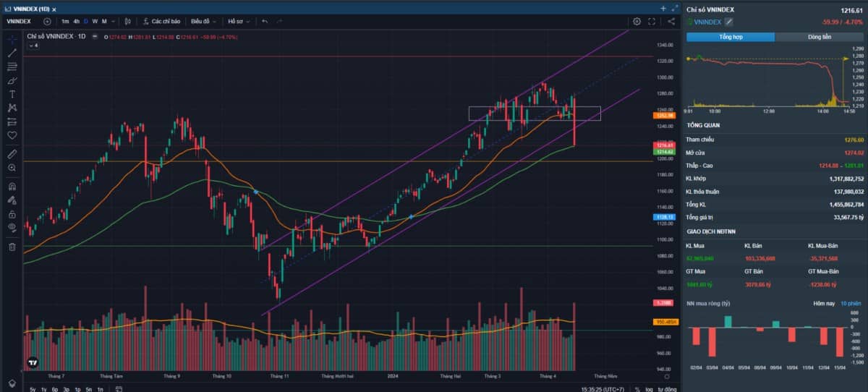Expand the timeframe interval dropdown arrow
This screenshot has width=868, height=392.
point(114,22)
